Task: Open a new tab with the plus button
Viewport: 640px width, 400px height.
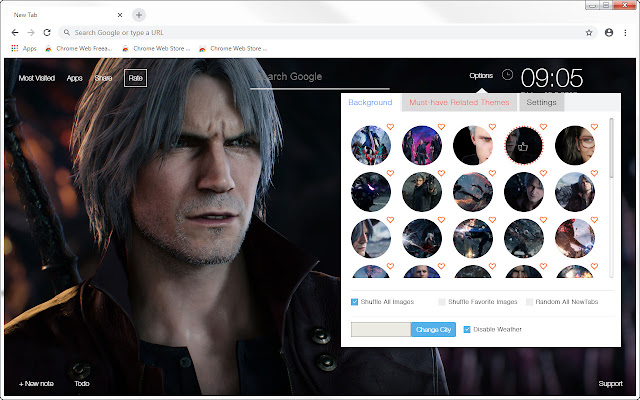Action: pyautogui.click(x=139, y=15)
